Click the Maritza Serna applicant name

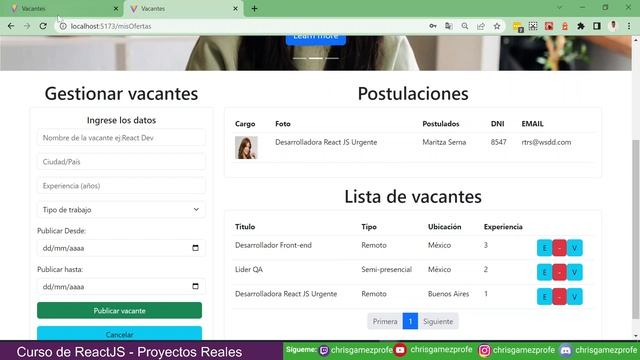444,142
